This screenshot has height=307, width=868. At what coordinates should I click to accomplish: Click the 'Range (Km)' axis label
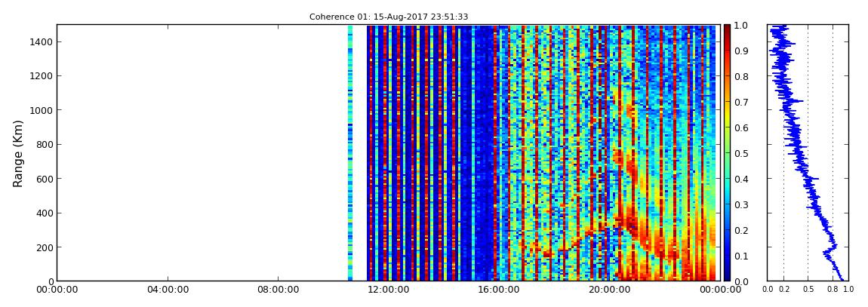18,152
